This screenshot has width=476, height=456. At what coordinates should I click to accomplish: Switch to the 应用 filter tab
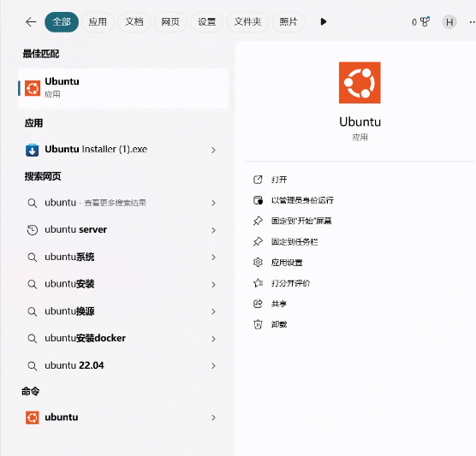[x=98, y=22]
